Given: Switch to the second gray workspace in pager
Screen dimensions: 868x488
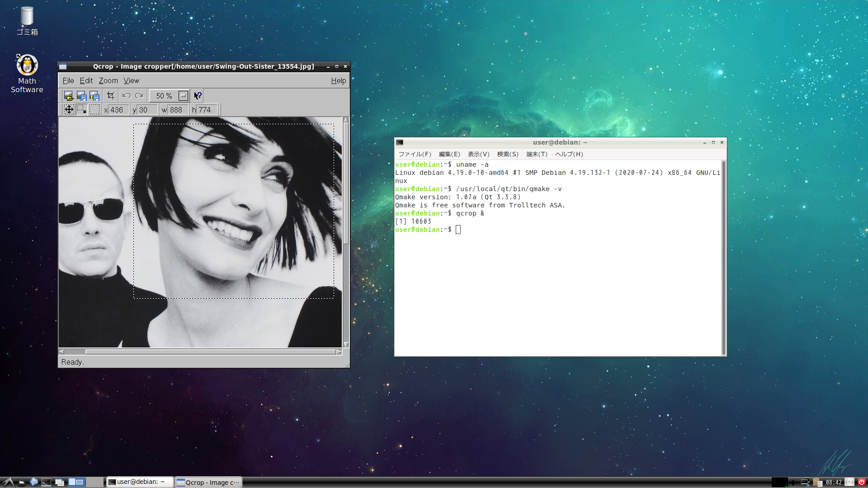Looking at the screenshot, I should (x=94, y=482).
